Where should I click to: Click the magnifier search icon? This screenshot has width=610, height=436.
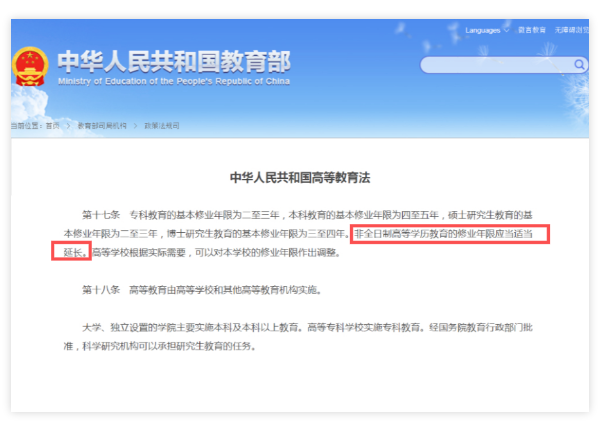pyautogui.click(x=579, y=65)
